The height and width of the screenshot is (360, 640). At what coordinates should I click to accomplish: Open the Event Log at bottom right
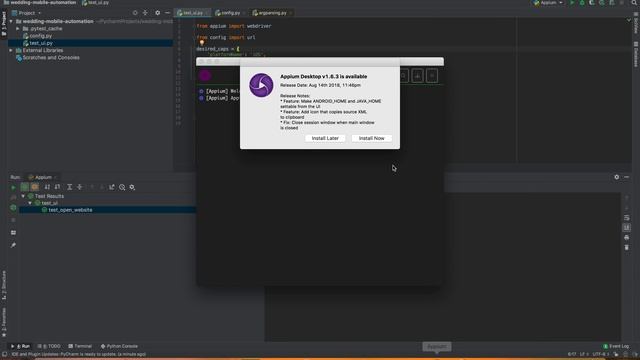(616, 347)
